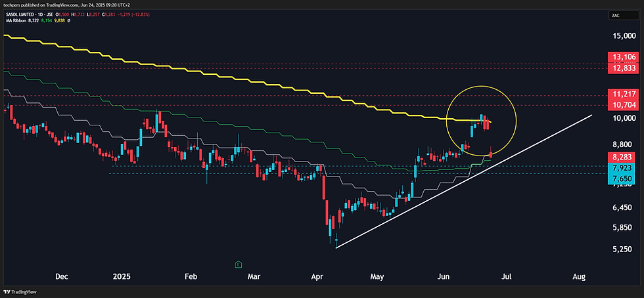Click the Jun label on time axis

(442, 277)
